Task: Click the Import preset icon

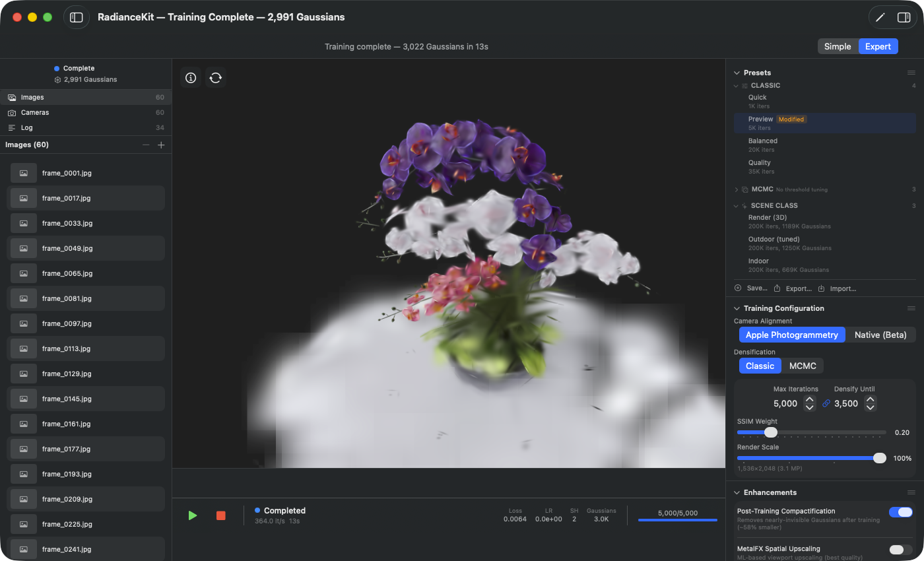Action: (x=822, y=288)
